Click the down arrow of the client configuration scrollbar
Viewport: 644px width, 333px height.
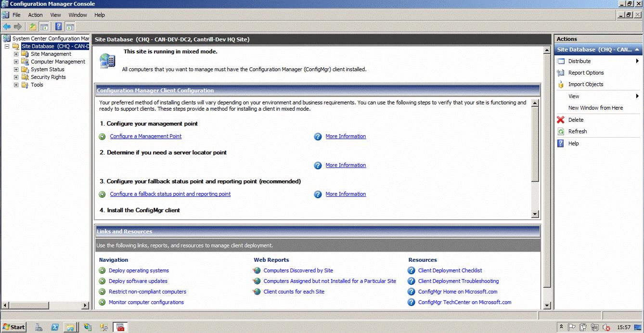click(x=534, y=215)
